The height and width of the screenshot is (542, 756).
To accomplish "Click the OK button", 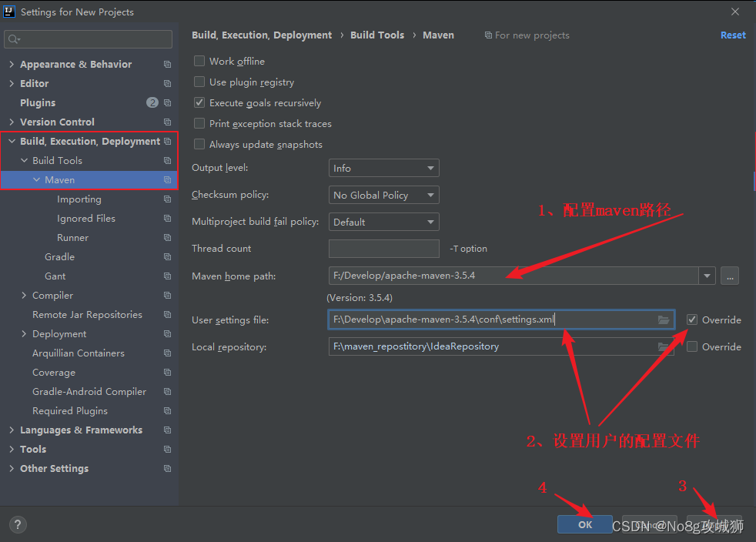I will [x=585, y=524].
